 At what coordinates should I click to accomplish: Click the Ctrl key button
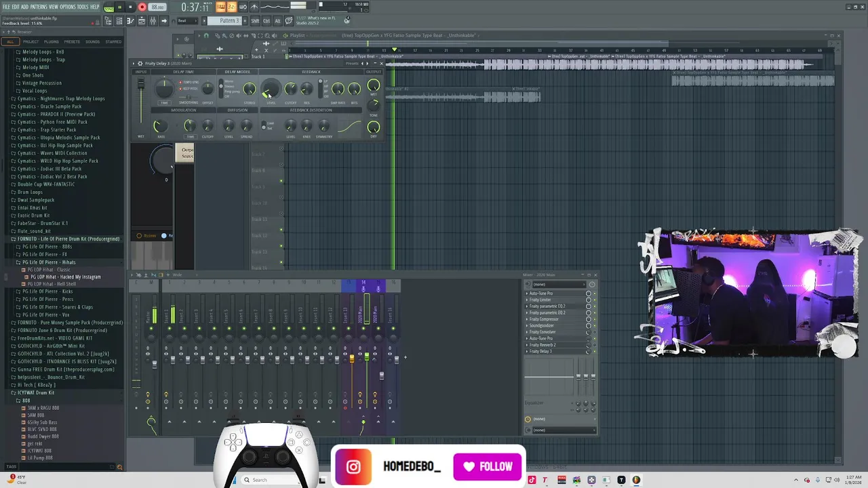(267, 21)
